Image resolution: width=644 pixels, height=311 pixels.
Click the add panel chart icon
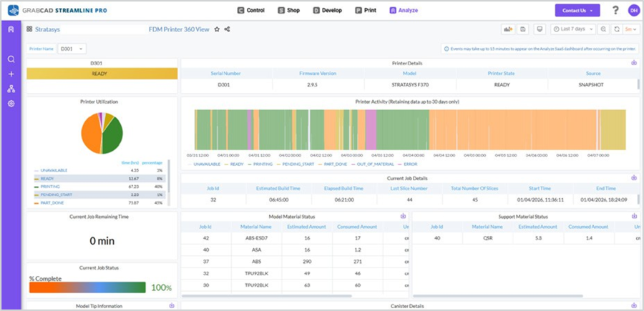[508, 29]
